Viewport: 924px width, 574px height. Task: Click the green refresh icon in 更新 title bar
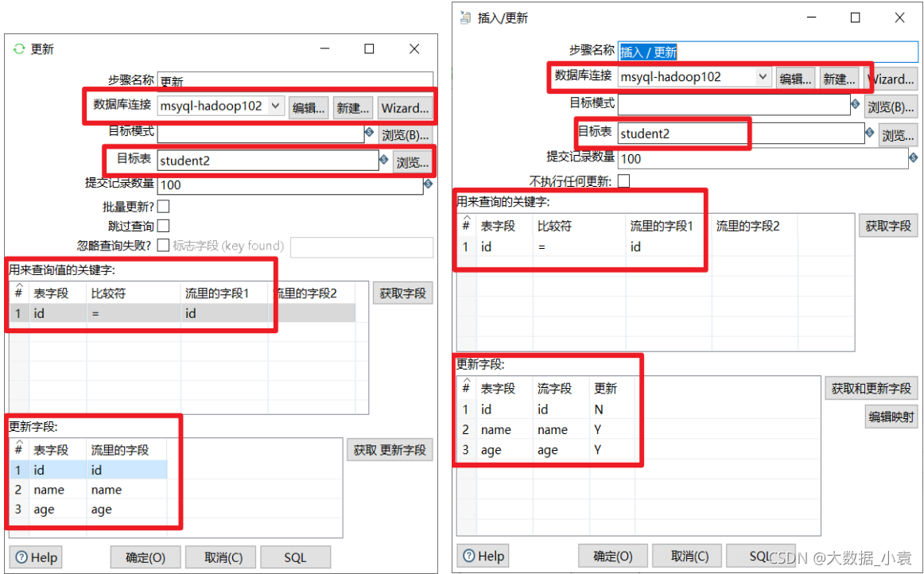[x=19, y=49]
